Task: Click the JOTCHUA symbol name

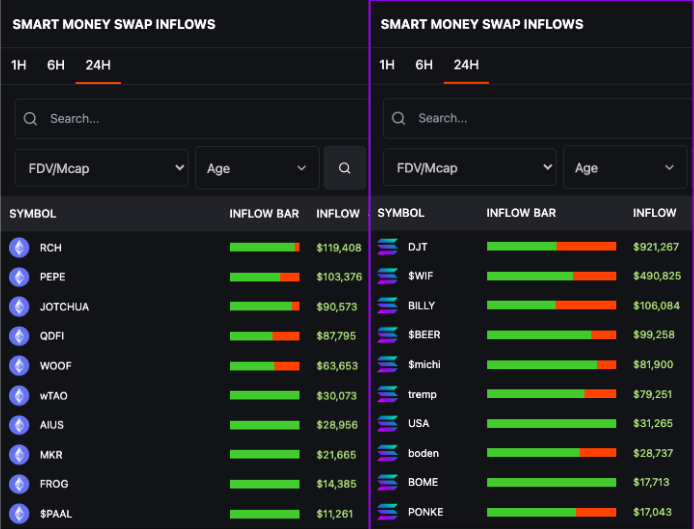Action: 64,307
